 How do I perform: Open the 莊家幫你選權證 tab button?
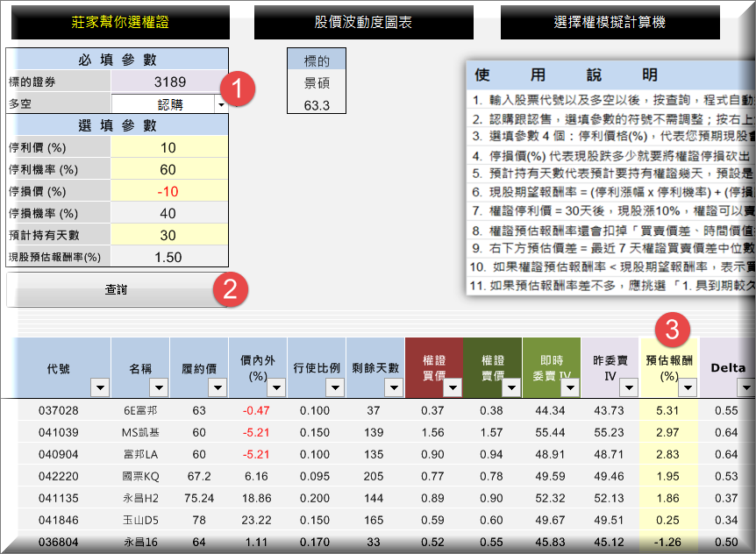click(x=120, y=22)
